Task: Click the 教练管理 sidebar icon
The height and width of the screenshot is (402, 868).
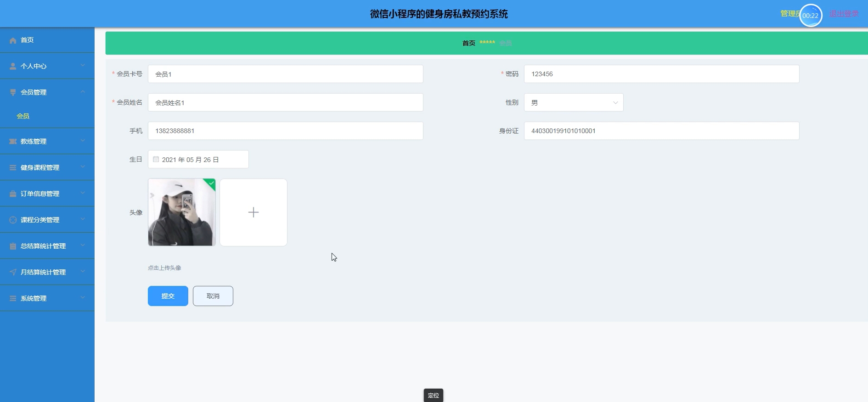Action: pyautogui.click(x=13, y=141)
